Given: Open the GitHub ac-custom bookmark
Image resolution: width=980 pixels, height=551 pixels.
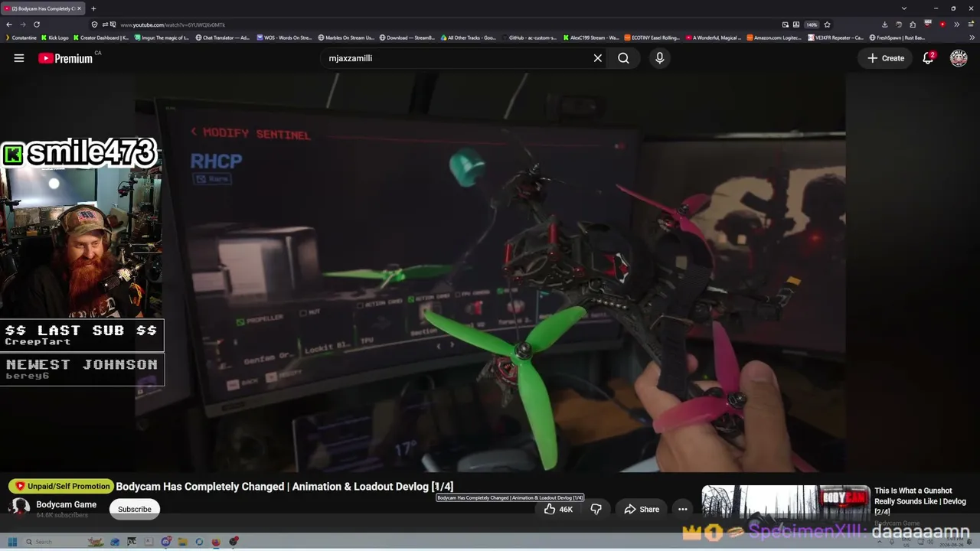Looking at the screenshot, I should tap(529, 37).
